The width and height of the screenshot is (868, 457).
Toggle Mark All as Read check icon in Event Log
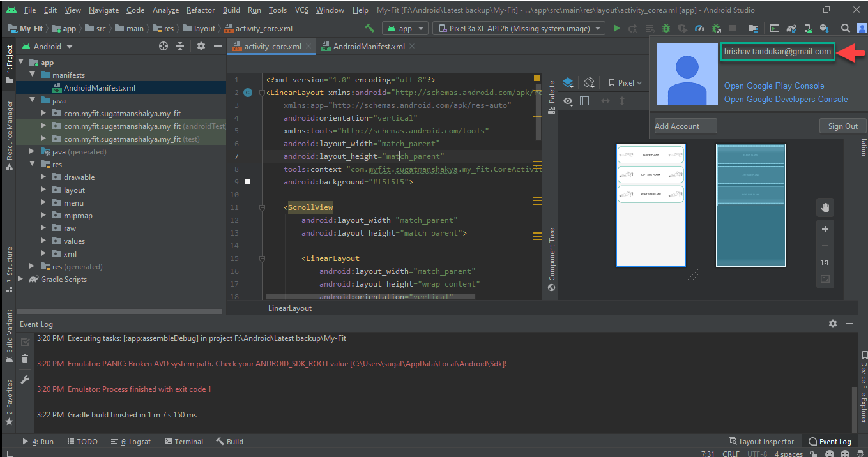25,342
